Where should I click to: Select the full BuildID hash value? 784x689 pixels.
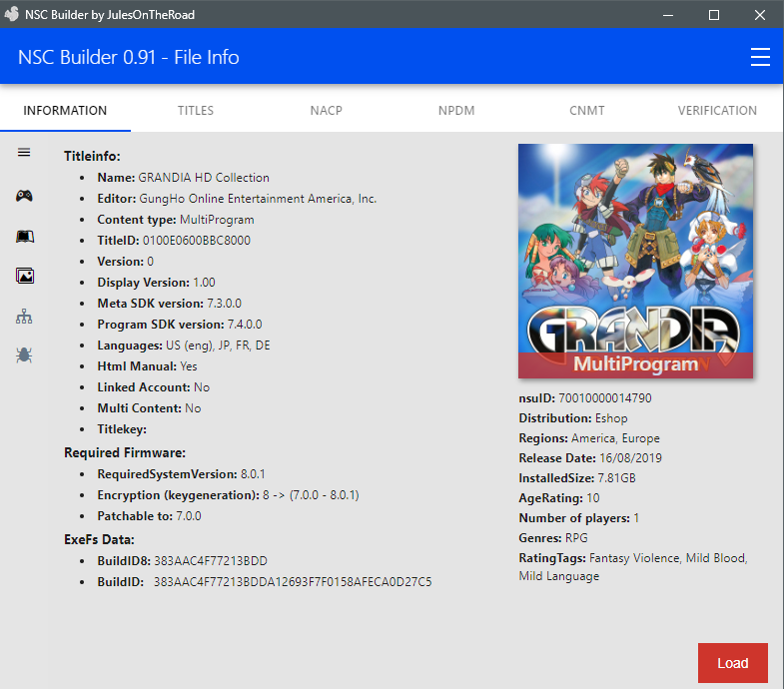tap(293, 582)
